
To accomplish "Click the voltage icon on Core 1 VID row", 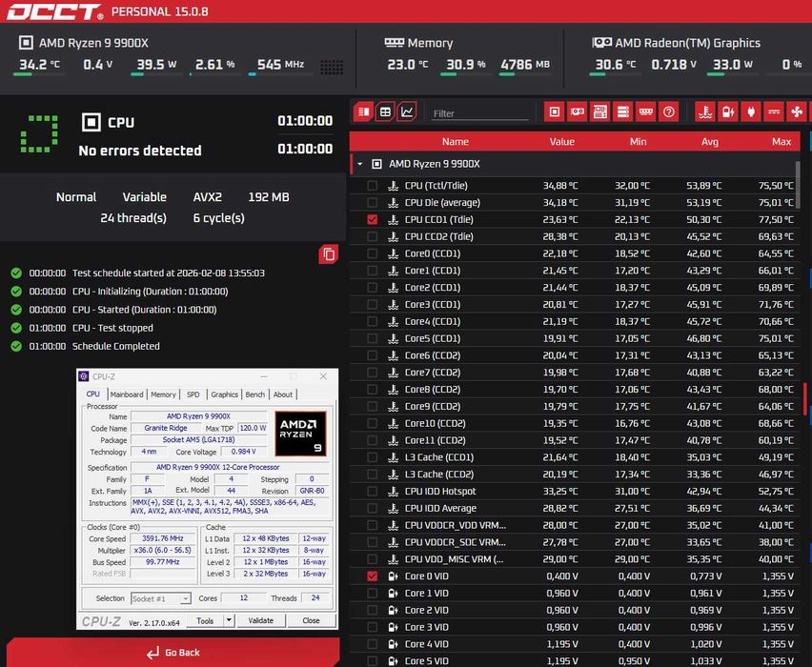I will (x=393, y=594).
